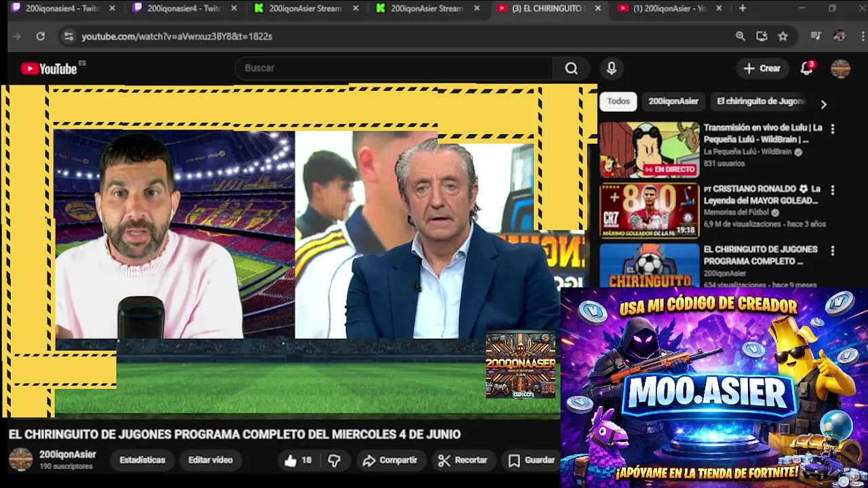Screen dimensions: 868x488
Task: Open the YouTube account avatar menu
Action: click(840, 68)
